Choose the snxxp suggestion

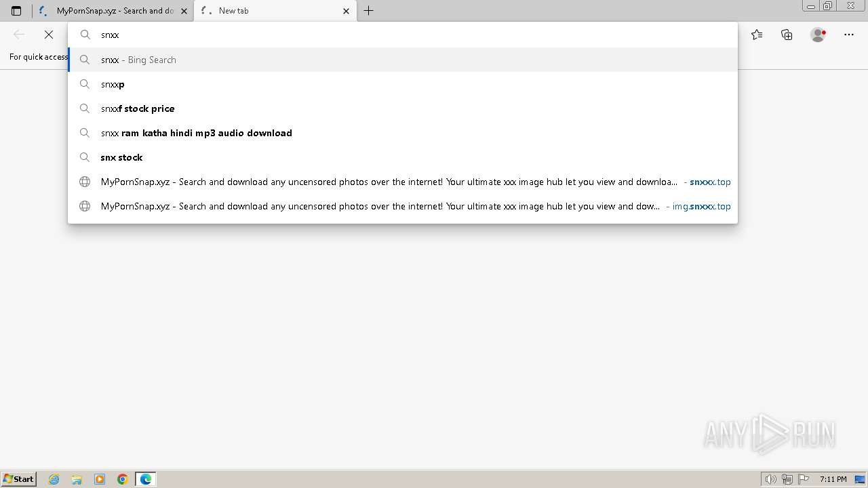[403, 84]
